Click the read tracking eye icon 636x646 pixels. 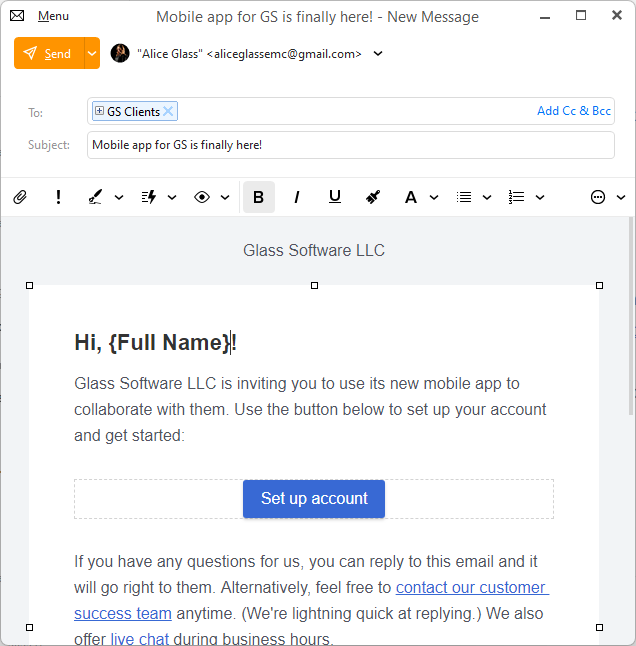click(x=202, y=197)
